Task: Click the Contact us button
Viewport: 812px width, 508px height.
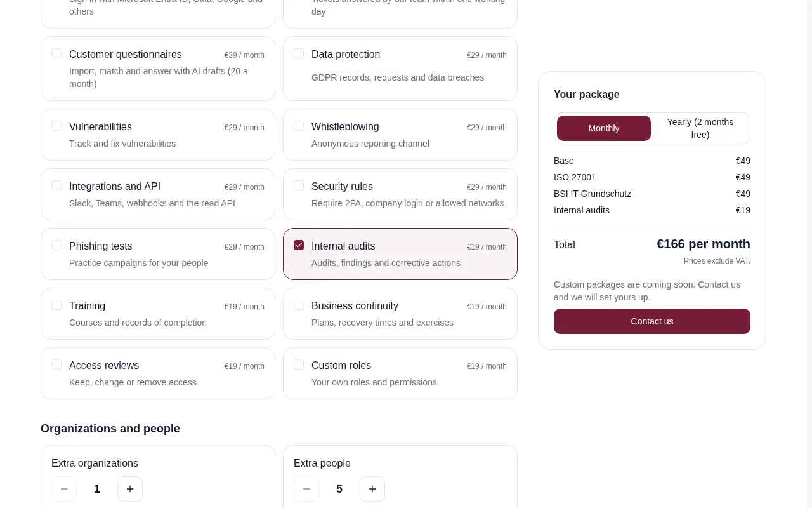Action: (x=652, y=321)
